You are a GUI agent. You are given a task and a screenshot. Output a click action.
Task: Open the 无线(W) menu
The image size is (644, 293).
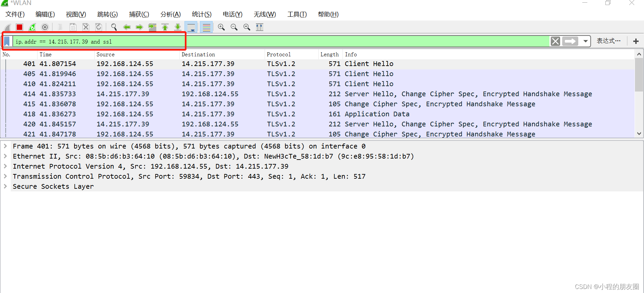[x=265, y=14]
